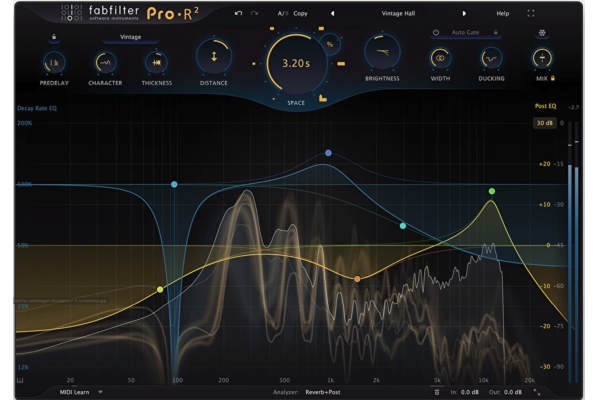Click the Thickness knob
This screenshot has width=600, height=400.
[157, 63]
